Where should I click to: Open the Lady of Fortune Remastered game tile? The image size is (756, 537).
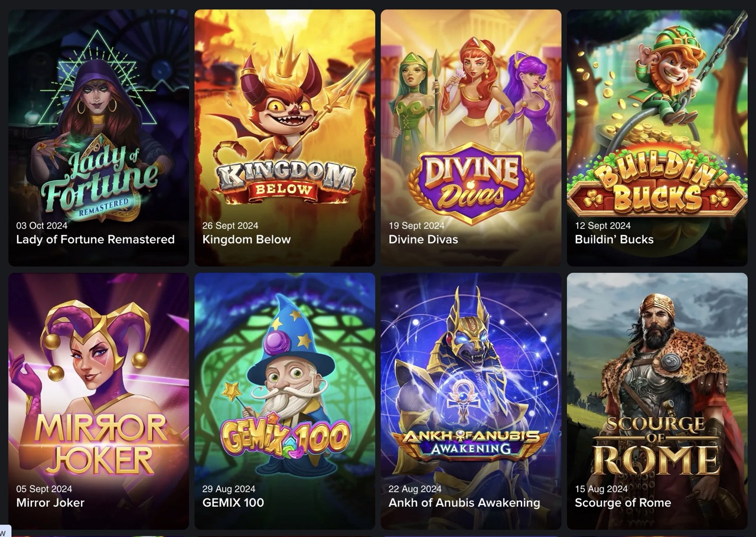coord(99,138)
